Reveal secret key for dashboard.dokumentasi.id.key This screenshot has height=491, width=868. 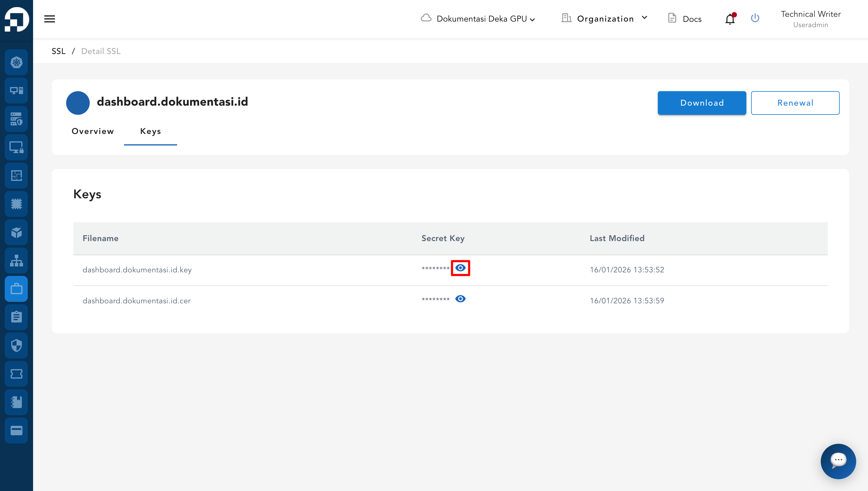[460, 268]
